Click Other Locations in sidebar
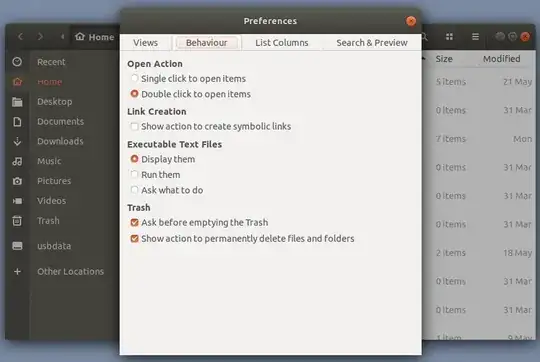 click(x=71, y=272)
